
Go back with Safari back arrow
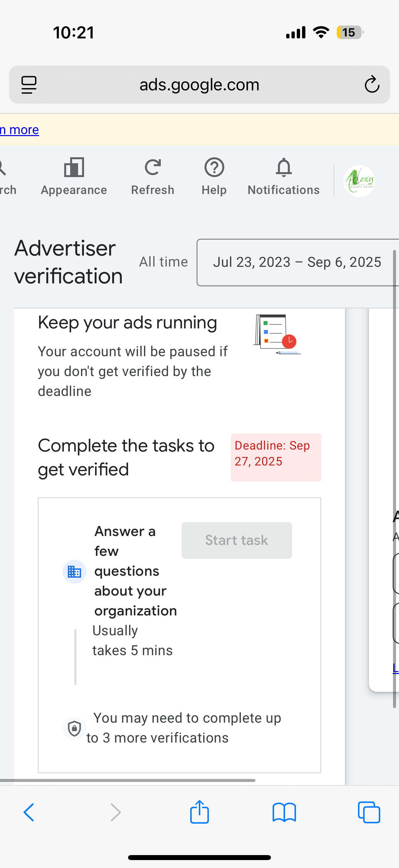(x=29, y=812)
